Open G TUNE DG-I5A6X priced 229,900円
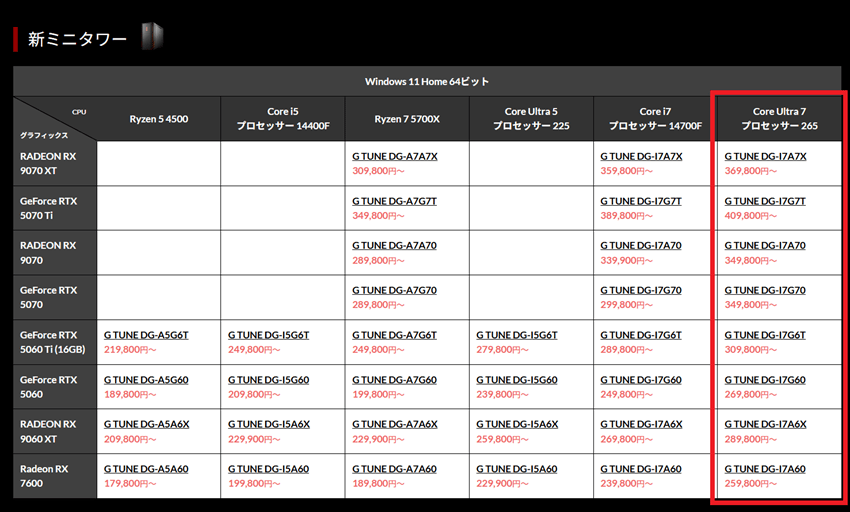The height and width of the screenshot is (512, 850). pos(269,425)
